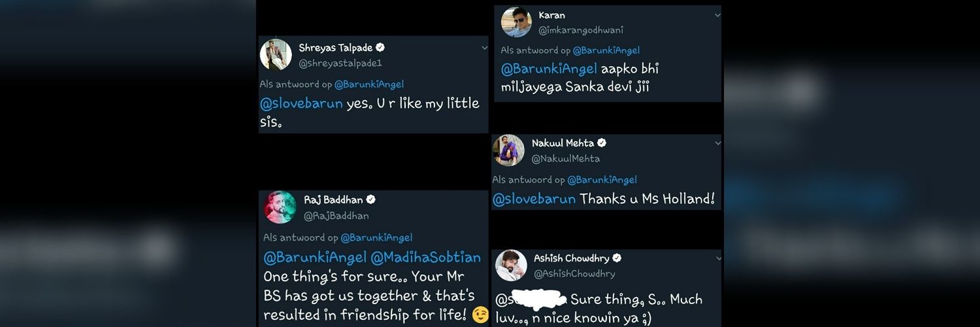Open @shreyastalpade1 handle

[x=340, y=63]
